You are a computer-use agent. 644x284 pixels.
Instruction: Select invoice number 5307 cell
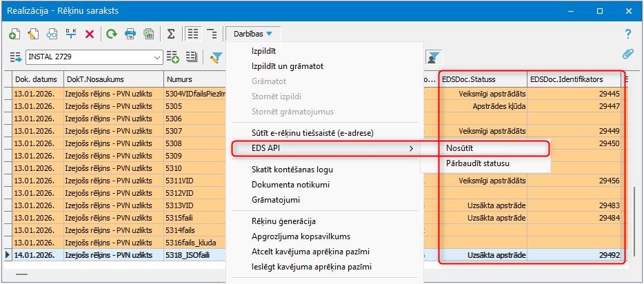[194, 131]
